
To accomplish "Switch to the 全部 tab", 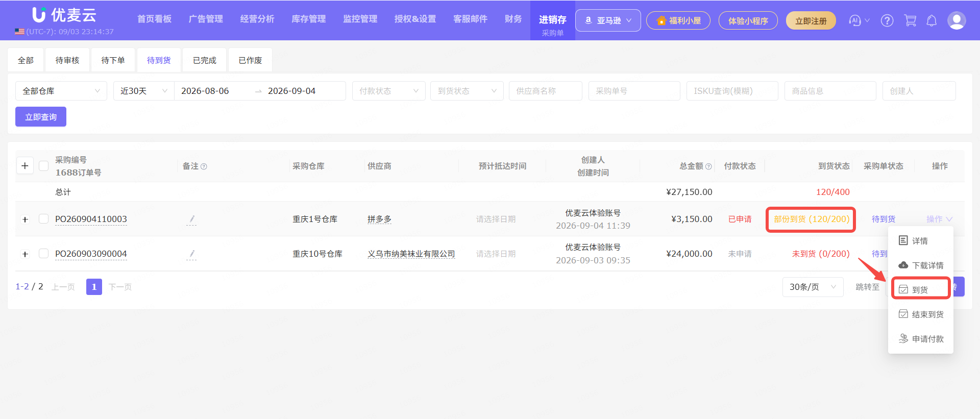I will (x=26, y=60).
